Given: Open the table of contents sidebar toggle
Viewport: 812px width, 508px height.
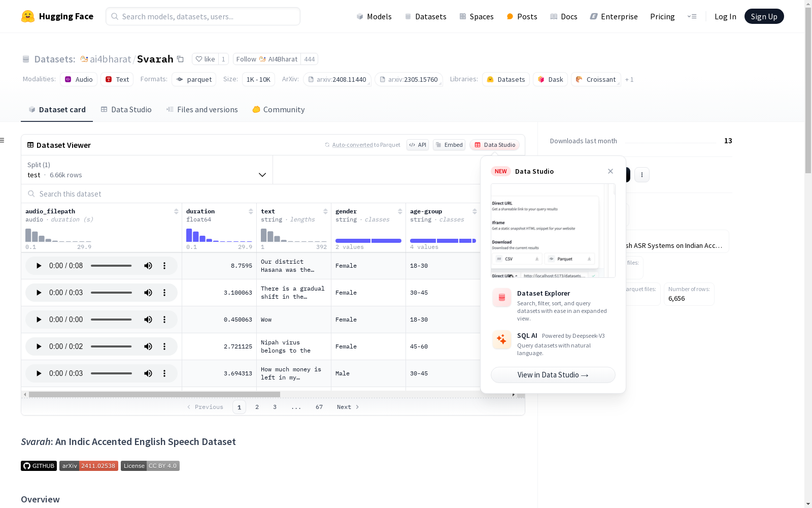Looking at the screenshot, I should pos(3,140).
